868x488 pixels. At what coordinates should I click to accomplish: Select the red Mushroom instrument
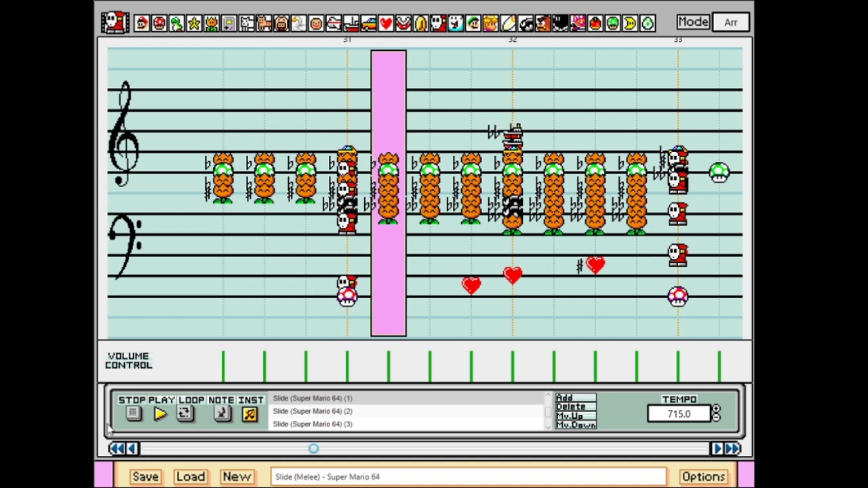point(159,23)
